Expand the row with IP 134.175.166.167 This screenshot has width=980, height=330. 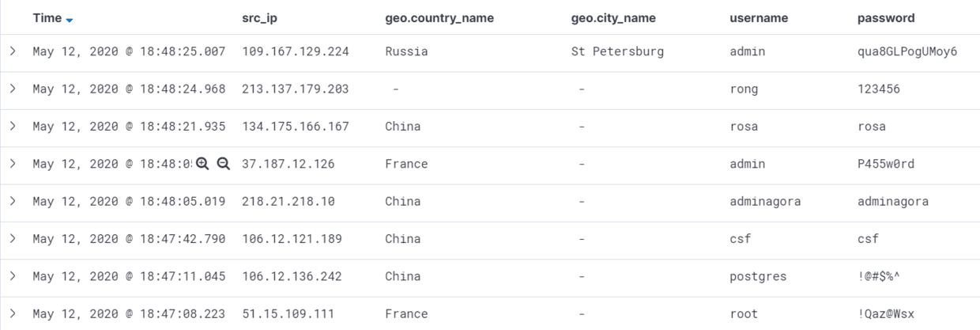click(x=13, y=126)
